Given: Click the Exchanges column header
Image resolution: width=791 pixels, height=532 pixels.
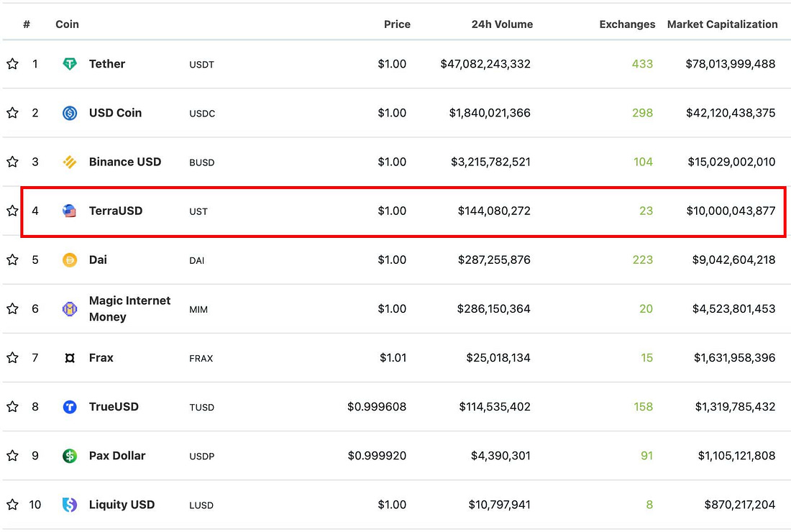Looking at the screenshot, I should (627, 24).
